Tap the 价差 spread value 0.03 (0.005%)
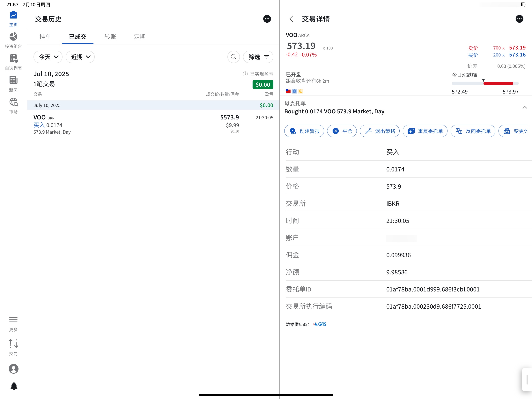Image resolution: width=532 pixels, height=399 pixels. click(x=511, y=66)
